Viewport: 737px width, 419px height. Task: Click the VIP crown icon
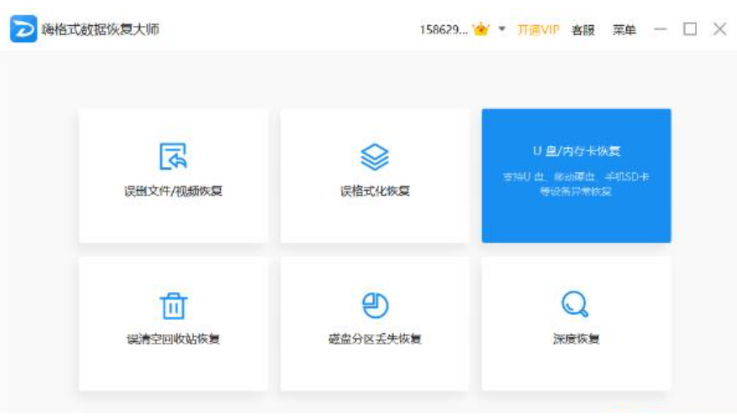click(481, 29)
